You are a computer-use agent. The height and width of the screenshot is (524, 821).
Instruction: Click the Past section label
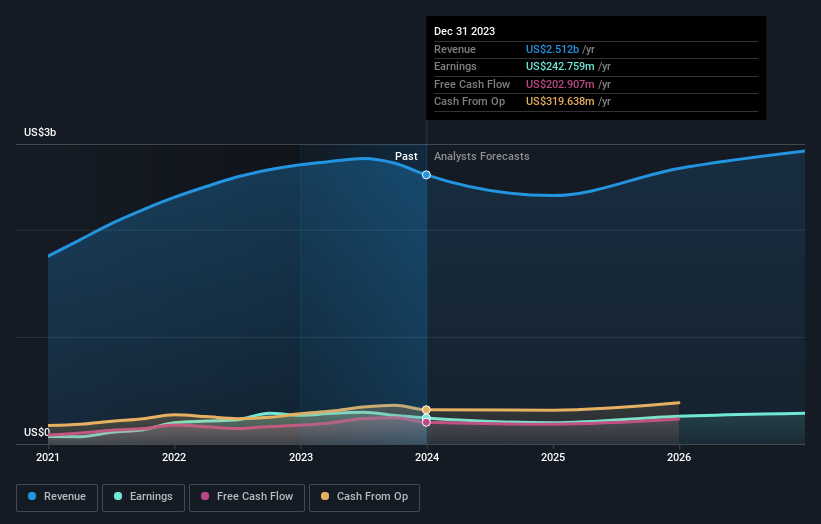pyautogui.click(x=406, y=156)
